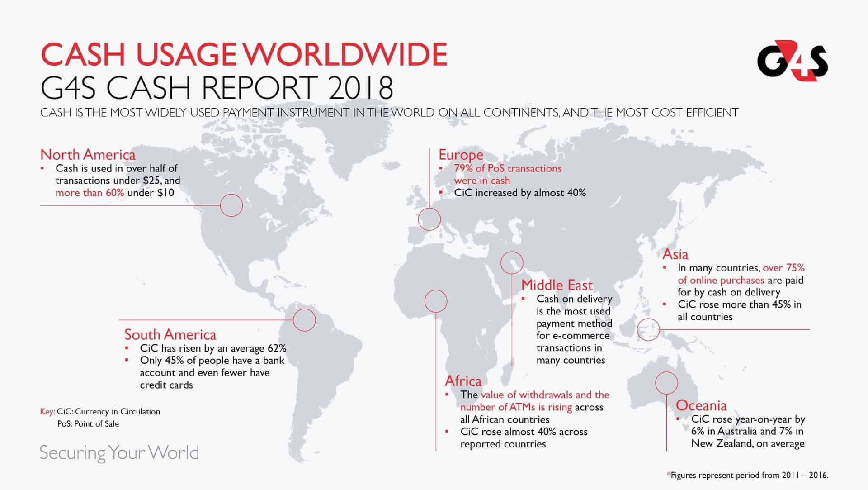Click the 'Securing Your World' tagline

pos(119,453)
